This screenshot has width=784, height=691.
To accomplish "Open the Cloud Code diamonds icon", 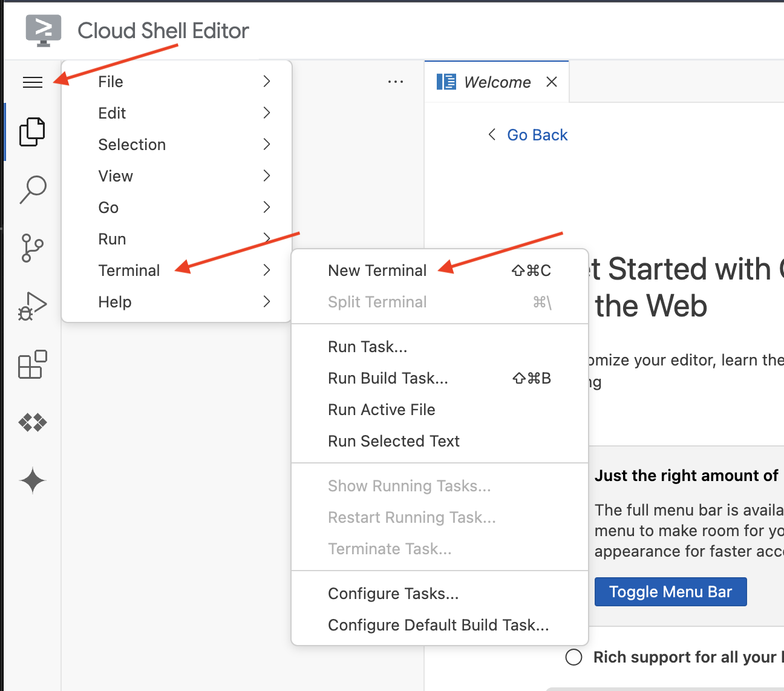I will (33, 422).
